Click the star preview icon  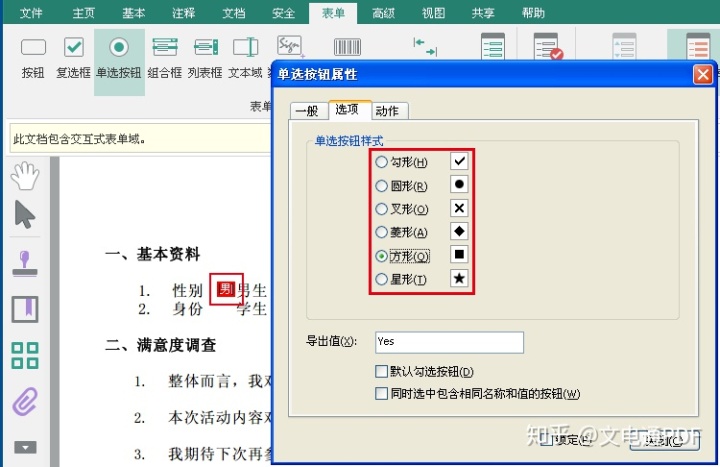[x=459, y=278]
